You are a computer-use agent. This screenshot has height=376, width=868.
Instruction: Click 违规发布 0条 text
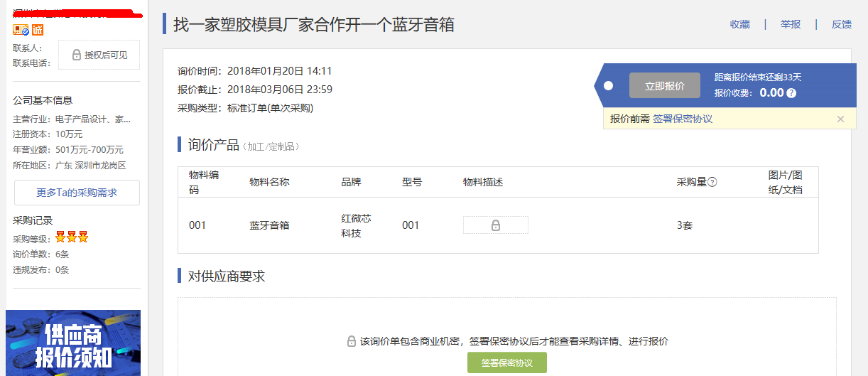(x=41, y=269)
